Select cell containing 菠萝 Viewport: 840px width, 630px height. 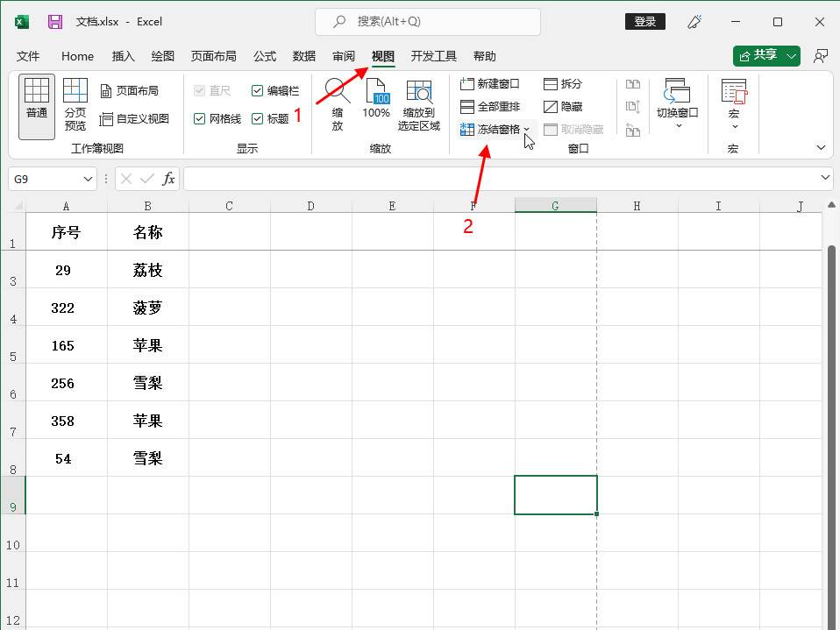148,308
